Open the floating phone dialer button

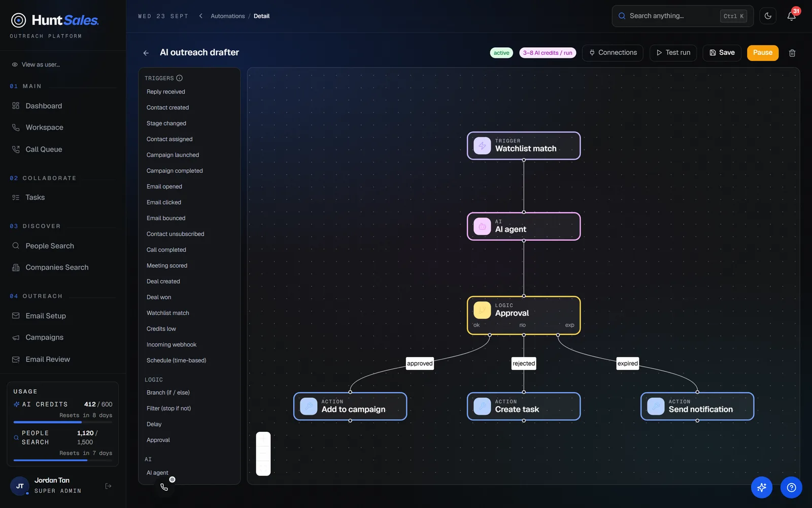coord(164,487)
